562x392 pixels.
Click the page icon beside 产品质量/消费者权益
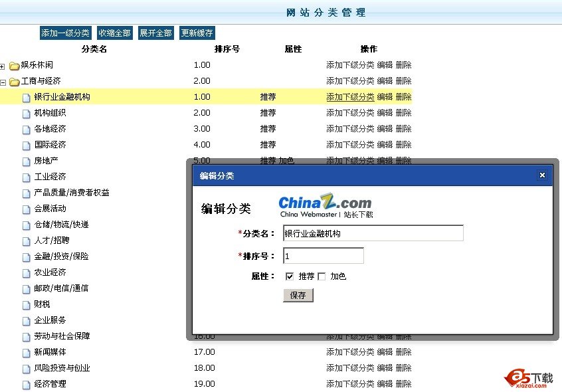(26, 193)
